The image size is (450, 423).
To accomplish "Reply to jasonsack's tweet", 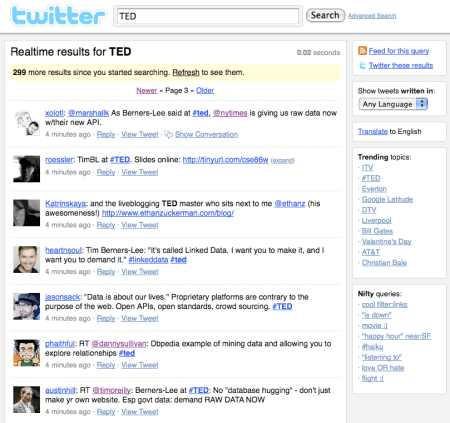I will point(106,318).
